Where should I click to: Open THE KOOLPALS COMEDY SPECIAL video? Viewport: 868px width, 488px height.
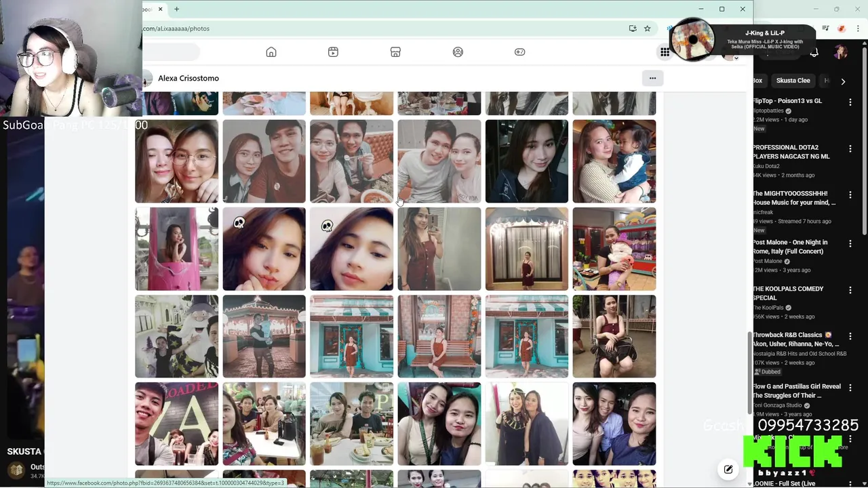click(x=788, y=293)
